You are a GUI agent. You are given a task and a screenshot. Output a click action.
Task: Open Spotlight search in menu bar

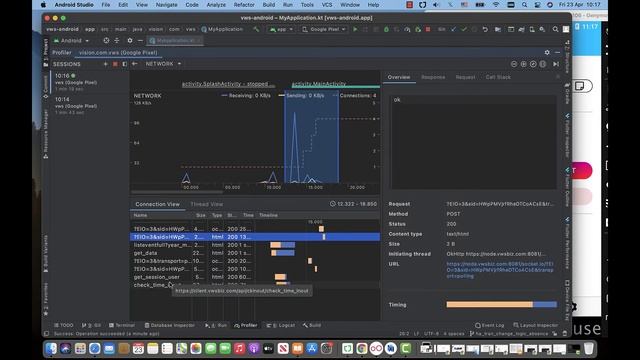[524, 5]
